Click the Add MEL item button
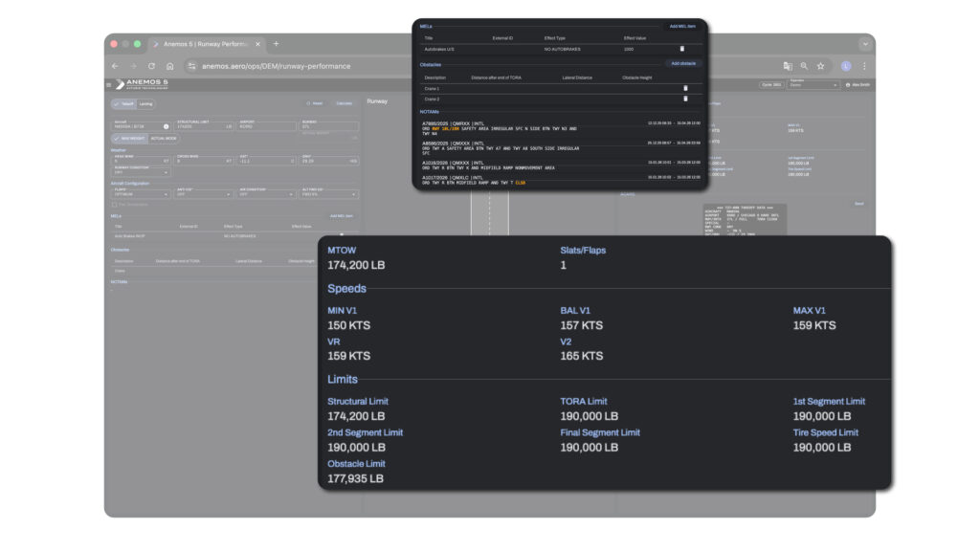This screenshot has height=551, width=980. 682,26
